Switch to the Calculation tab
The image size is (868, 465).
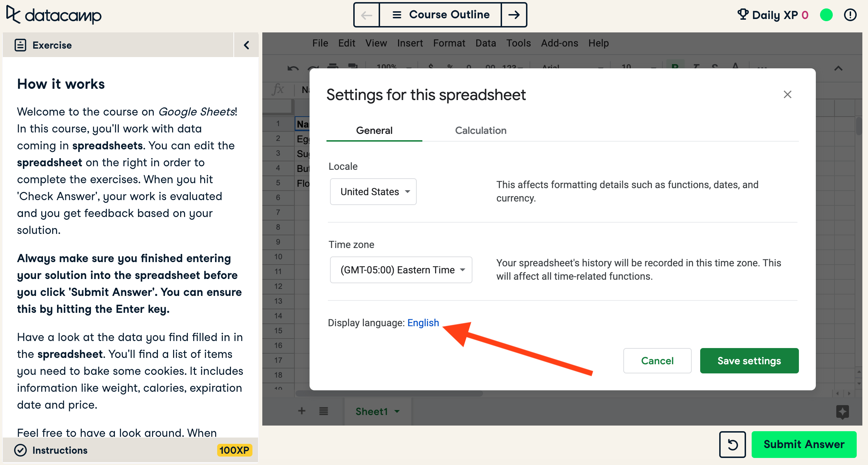[x=481, y=130]
